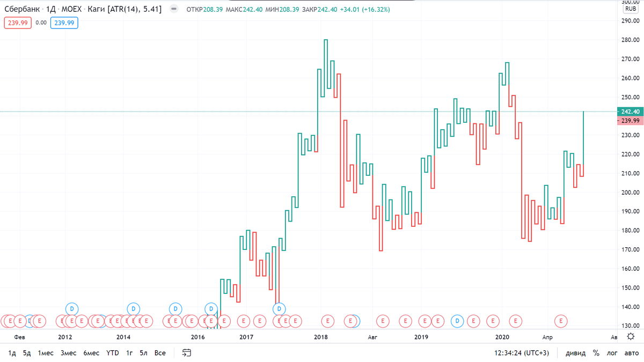
Task: Click 2016 label on time axis
Action: tap(198, 337)
